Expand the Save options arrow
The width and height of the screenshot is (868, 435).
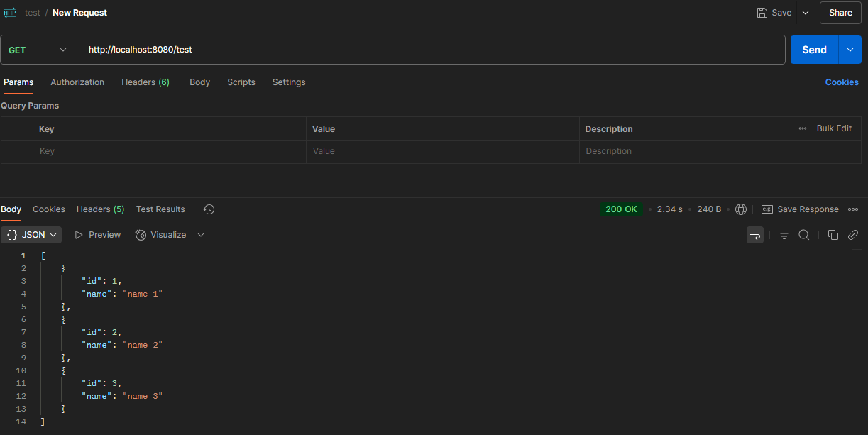coord(806,13)
